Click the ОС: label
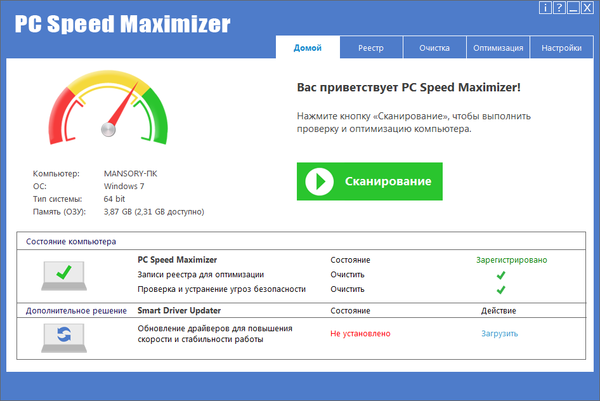 [39, 186]
